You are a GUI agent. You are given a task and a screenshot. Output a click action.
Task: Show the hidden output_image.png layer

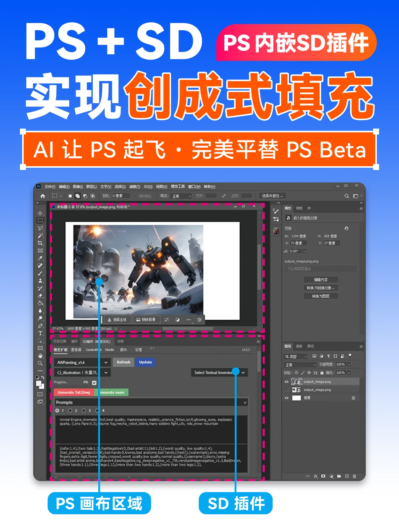(x=287, y=390)
